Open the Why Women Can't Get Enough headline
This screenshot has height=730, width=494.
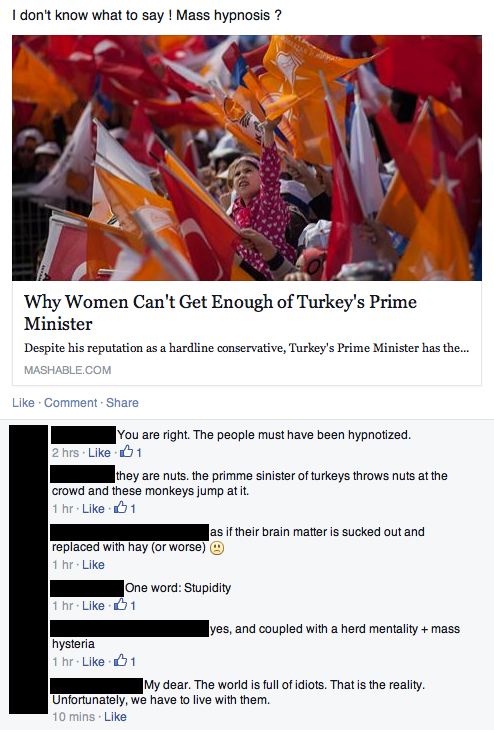coord(220,312)
